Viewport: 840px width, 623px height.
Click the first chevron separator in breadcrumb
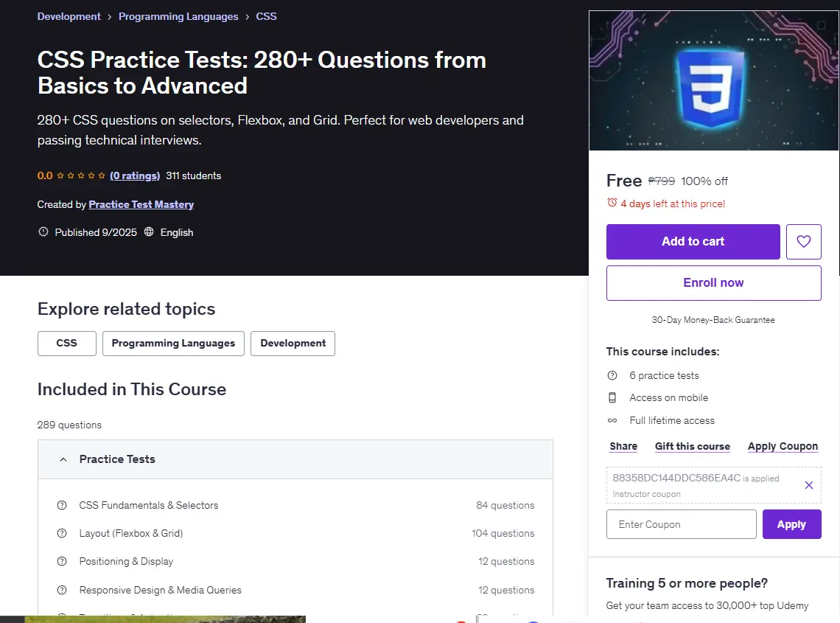pyautogui.click(x=109, y=17)
